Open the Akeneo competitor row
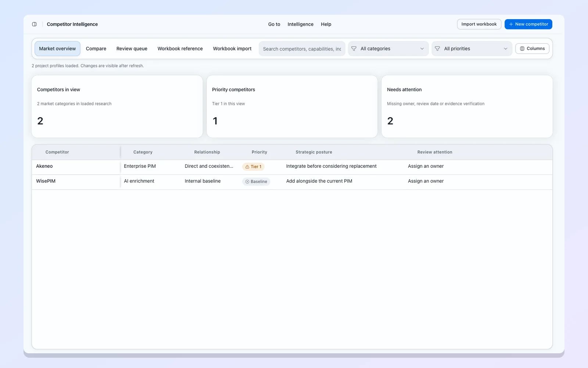 coord(292,167)
